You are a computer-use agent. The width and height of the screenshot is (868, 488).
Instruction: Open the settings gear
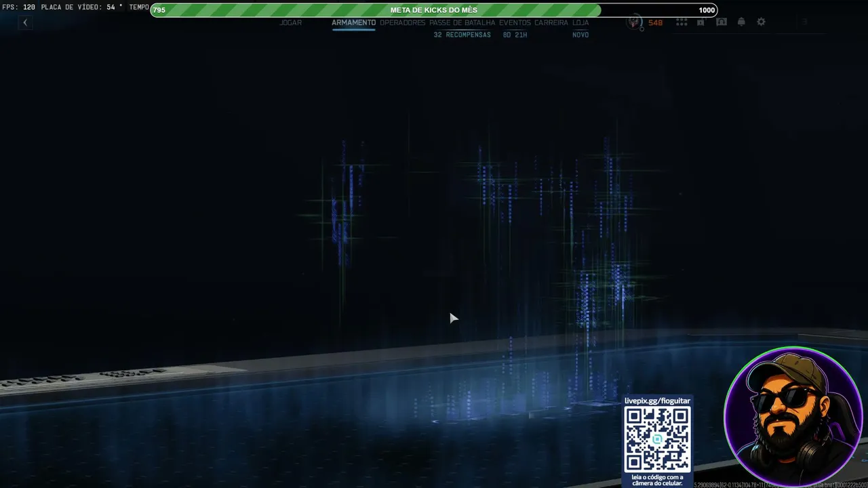[x=761, y=22]
